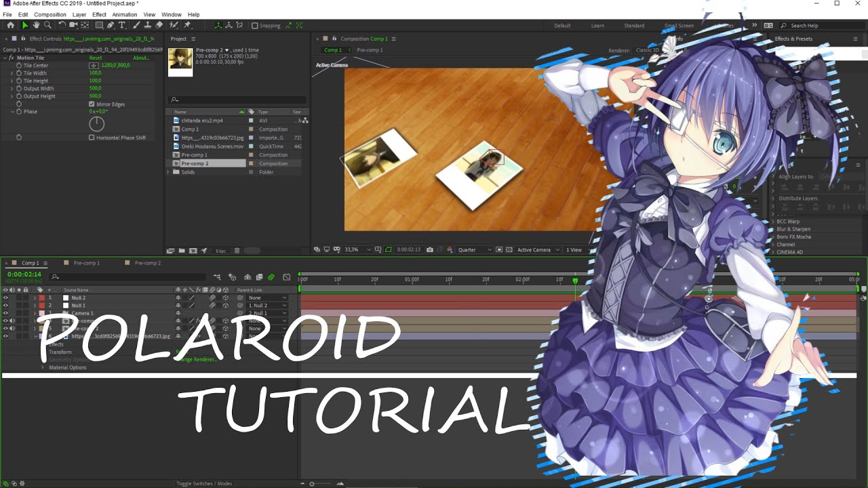
Task: Open the magnification 33,3% dropdown
Action: pos(357,249)
